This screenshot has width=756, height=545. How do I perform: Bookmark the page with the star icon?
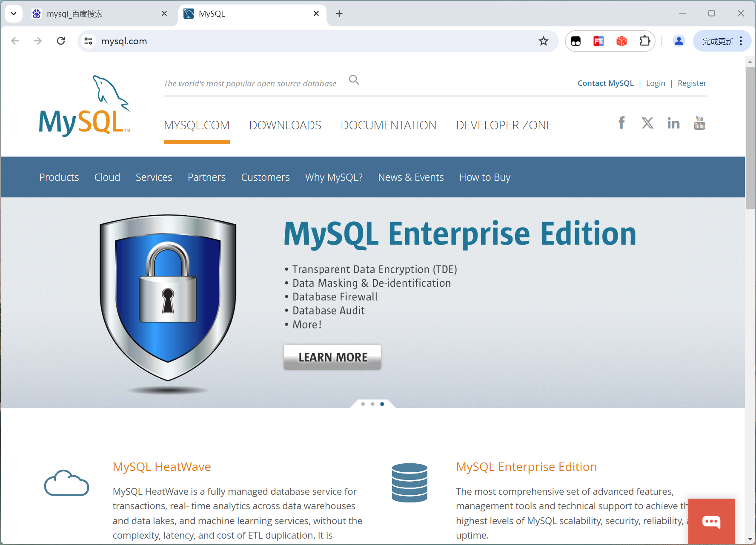[x=544, y=41]
